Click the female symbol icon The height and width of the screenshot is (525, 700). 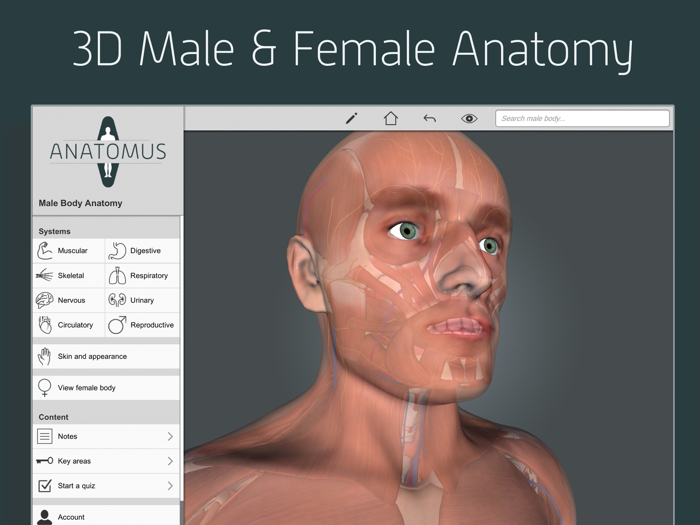44,388
